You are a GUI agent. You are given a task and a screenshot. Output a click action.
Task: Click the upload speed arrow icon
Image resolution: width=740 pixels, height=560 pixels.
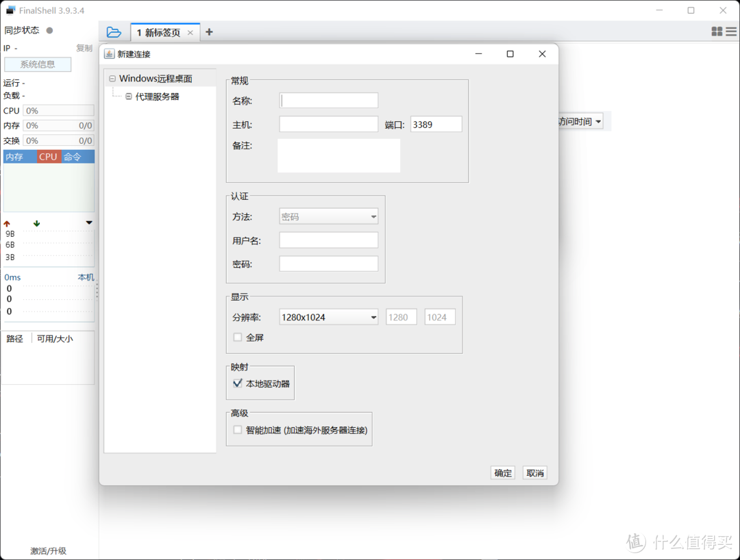(x=7, y=223)
